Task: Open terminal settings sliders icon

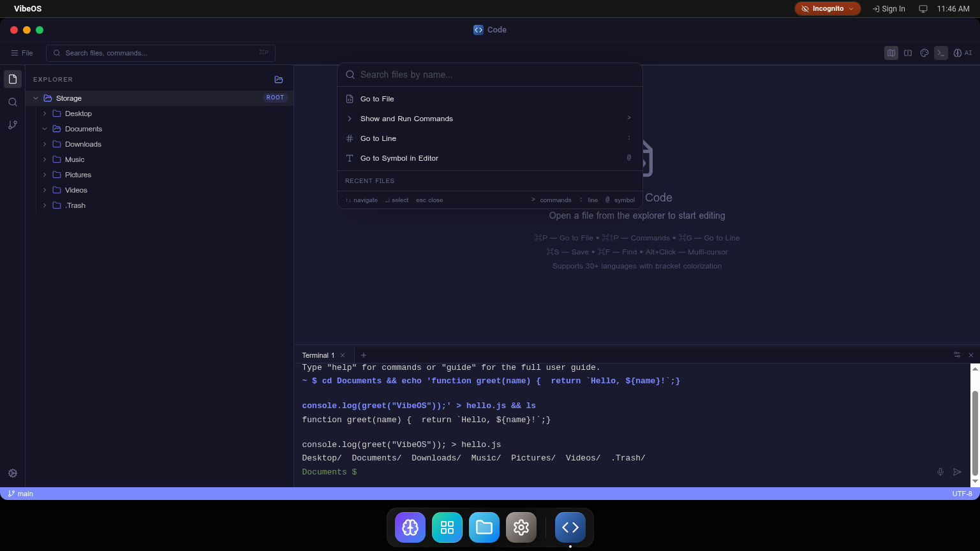Action: click(957, 355)
